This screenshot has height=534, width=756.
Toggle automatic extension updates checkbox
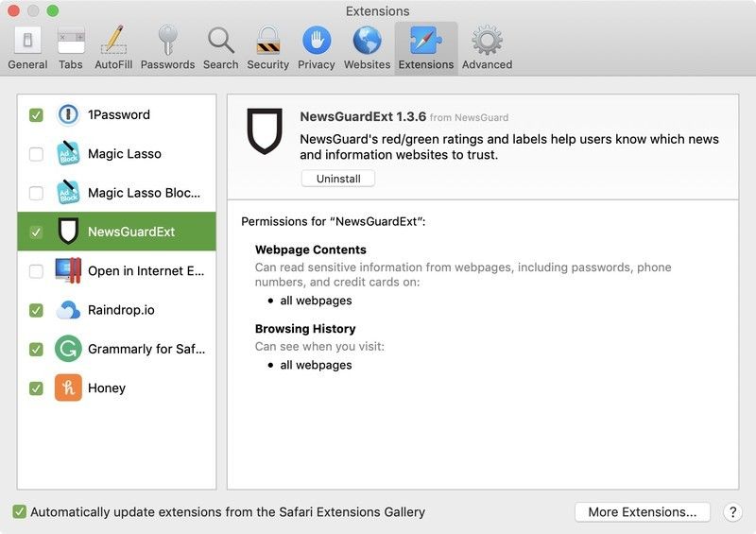[x=20, y=512]
